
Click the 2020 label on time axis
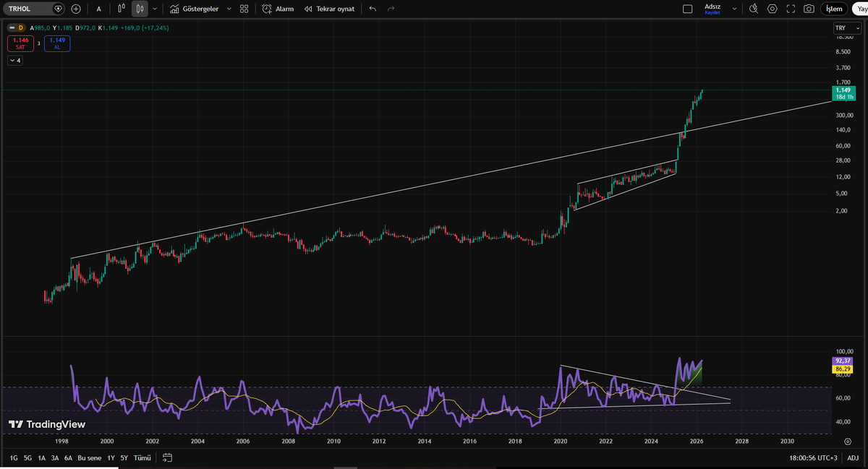coord(561,441)
